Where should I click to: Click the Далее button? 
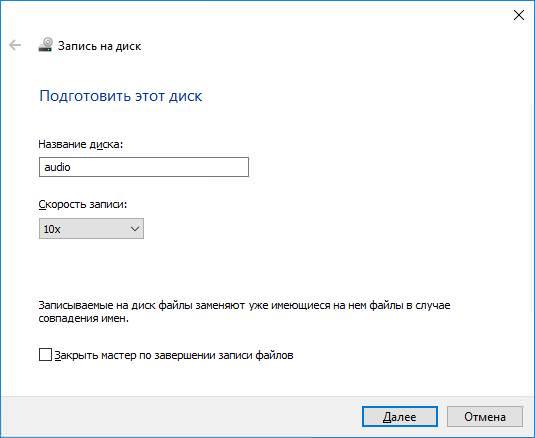coord(400,417)
